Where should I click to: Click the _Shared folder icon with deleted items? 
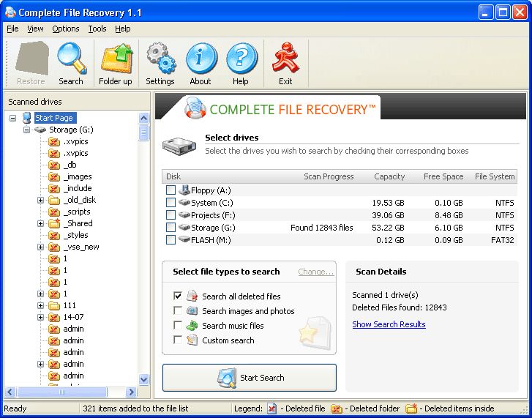coord(53,223)
